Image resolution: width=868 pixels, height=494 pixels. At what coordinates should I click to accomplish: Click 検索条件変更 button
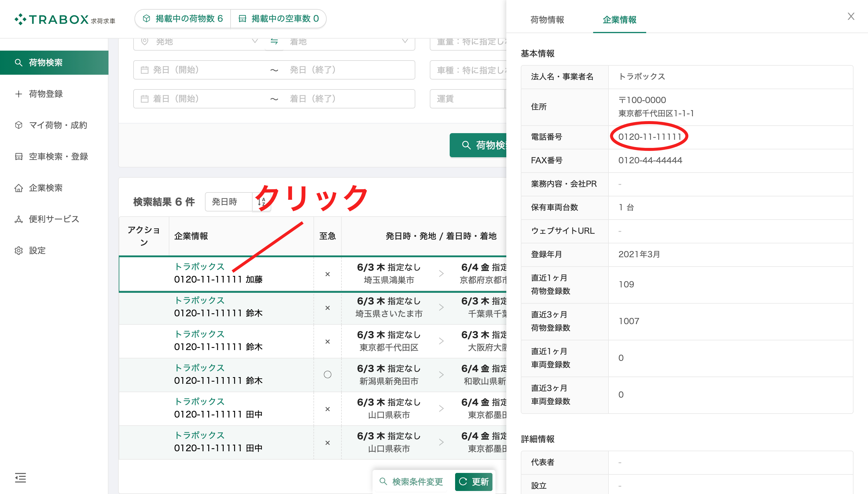tap(411, 481)
